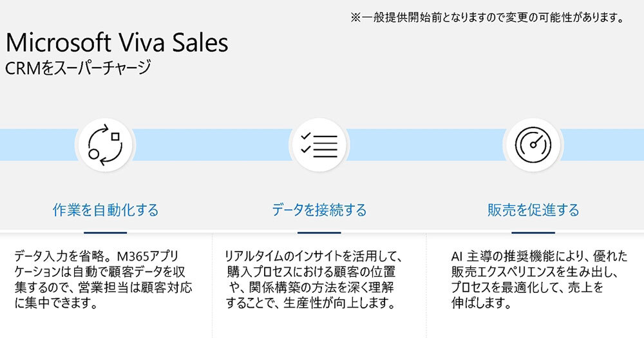Click the blue band between checklist and gauge icons
Image resolution: width=644 pixels, height=338 pixels.
[x=425, y=144]
